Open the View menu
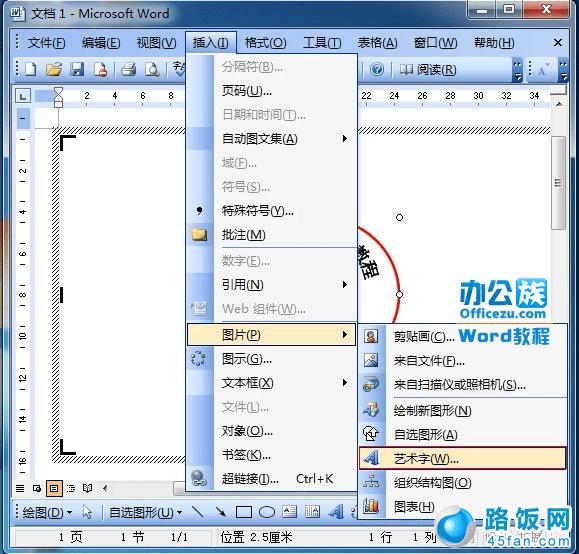The image size is (579, 554). click(156, 43)
